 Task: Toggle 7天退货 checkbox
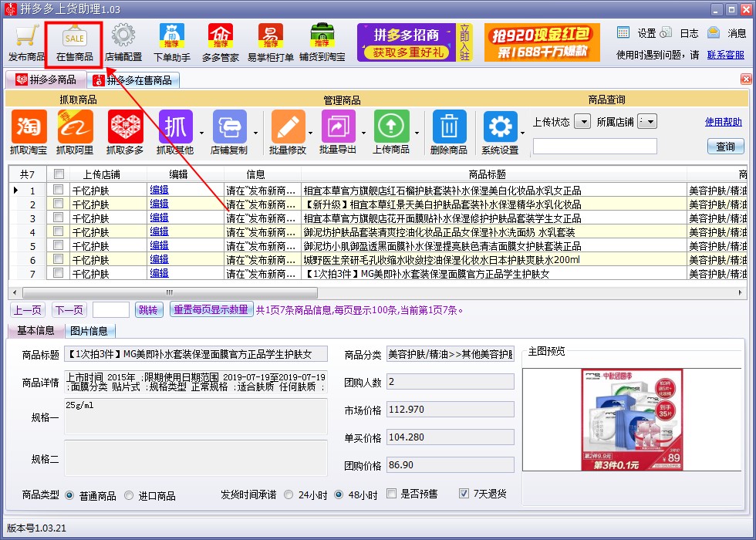coord(464,494)
